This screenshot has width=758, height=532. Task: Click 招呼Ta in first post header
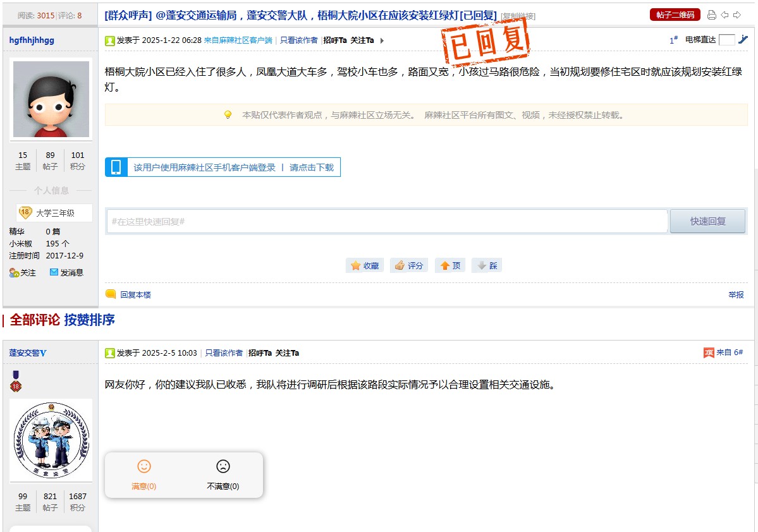pyautogui.click(x=335, y=40)
